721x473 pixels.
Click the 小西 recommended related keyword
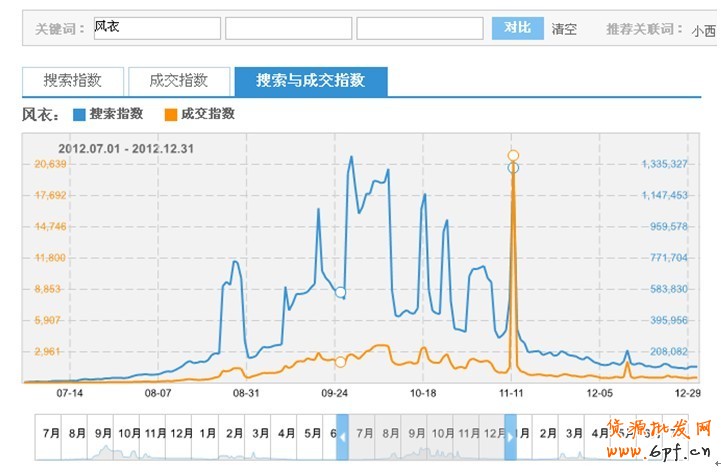(704, 31)
